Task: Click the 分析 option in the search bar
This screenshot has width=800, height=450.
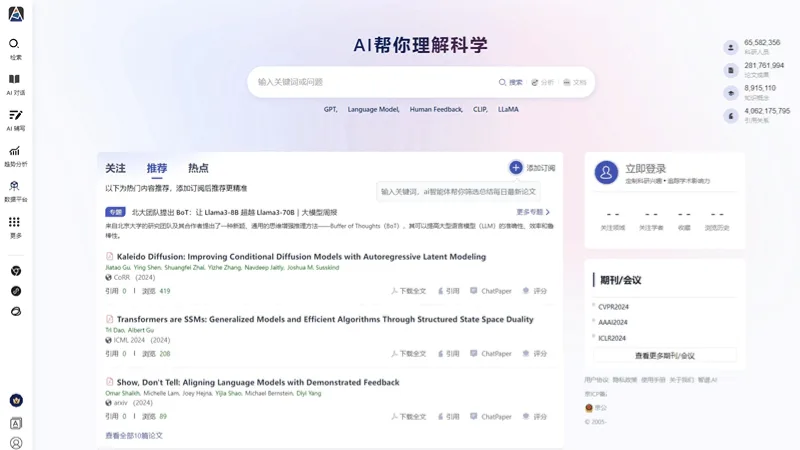Action: coord(542,82)
